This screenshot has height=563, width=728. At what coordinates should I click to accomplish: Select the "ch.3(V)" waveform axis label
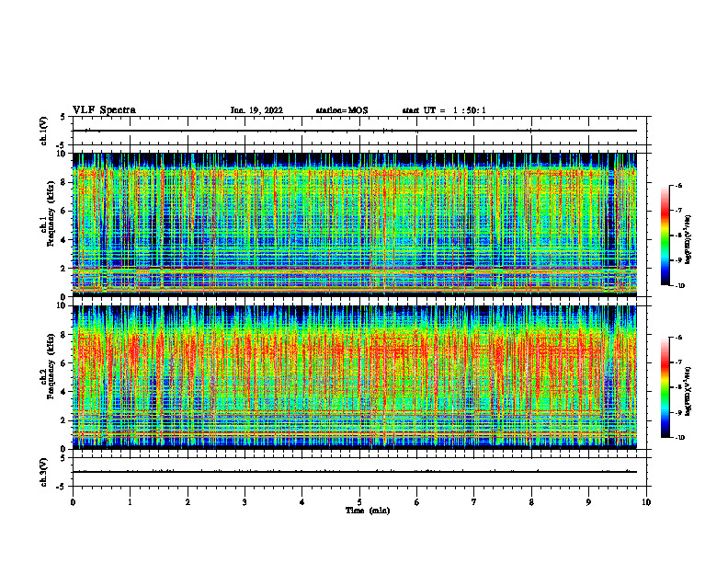(44, 472)
